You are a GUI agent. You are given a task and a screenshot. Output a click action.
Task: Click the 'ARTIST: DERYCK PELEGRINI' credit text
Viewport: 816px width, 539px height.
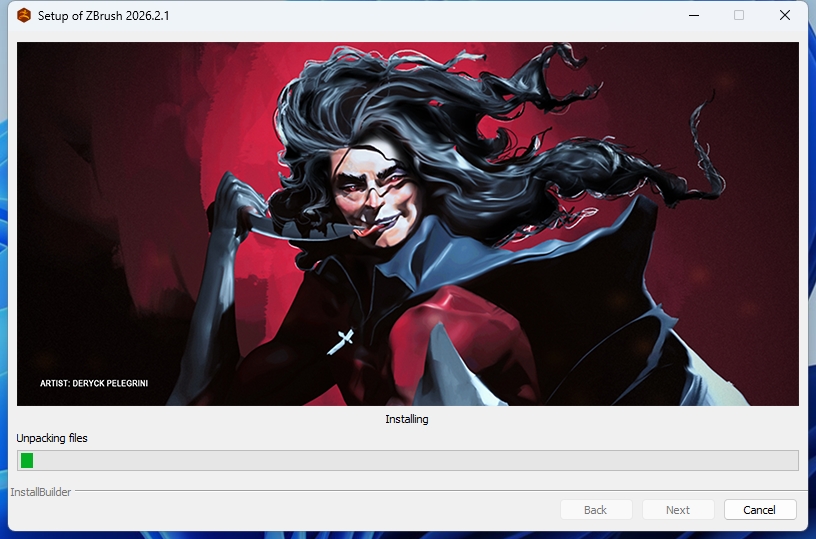tap(94, 383)
